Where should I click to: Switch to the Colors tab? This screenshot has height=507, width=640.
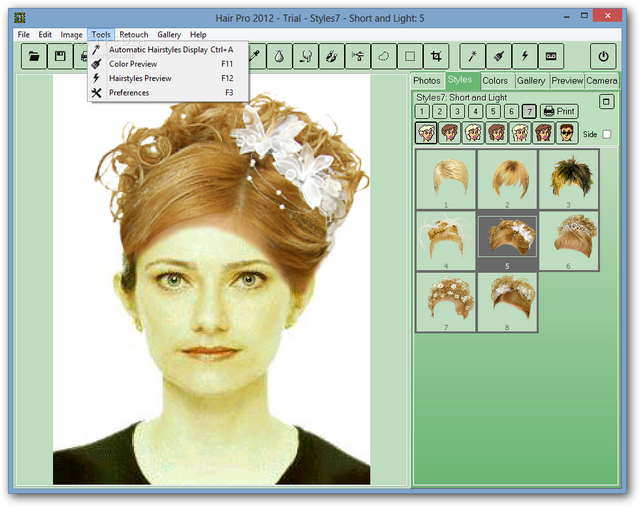tap(495, 80)
